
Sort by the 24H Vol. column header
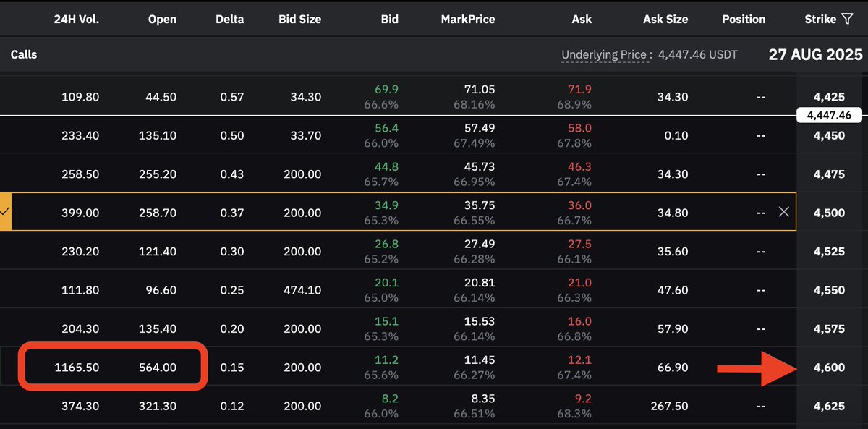coord(76,20)
